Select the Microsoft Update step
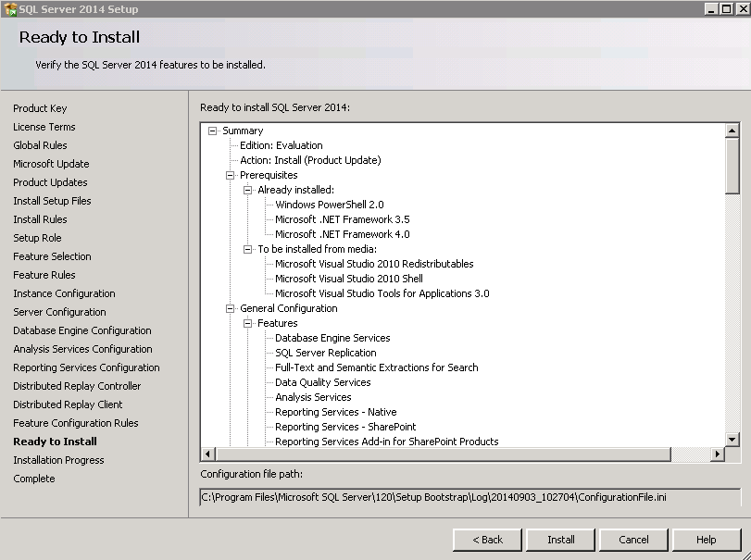This screenshot has width=751, height=560. click(x=51, y=164)
